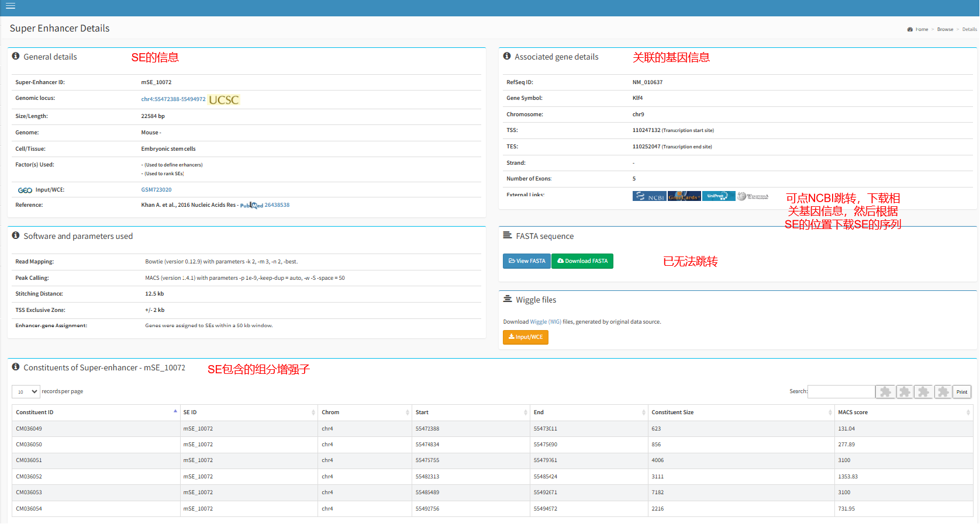980x524 pixels.
Task: Sort table by Constituent Size column
Action: (740, 412)
